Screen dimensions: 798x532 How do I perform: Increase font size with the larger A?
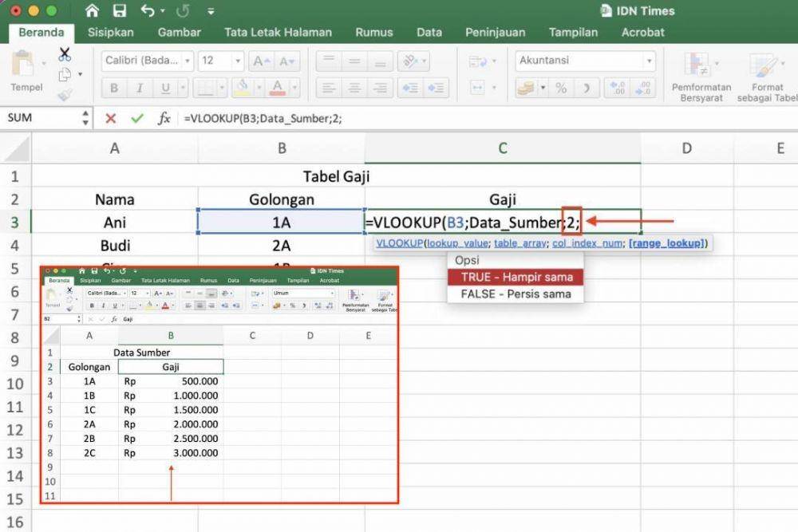(x=261, y=61)
